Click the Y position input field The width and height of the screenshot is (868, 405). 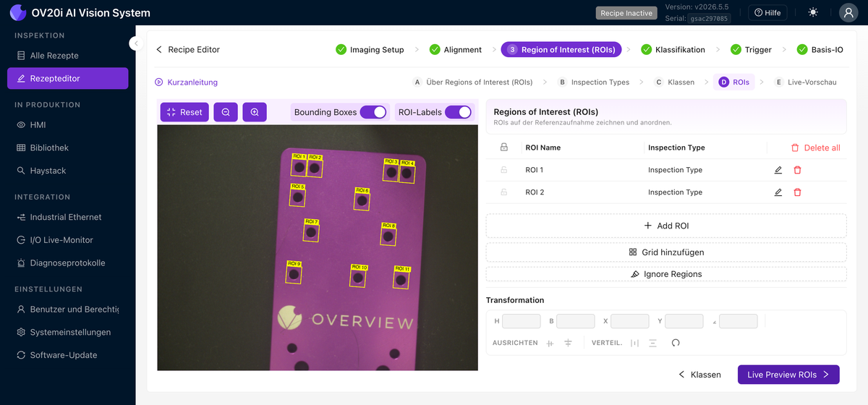[x=684, y=321]
